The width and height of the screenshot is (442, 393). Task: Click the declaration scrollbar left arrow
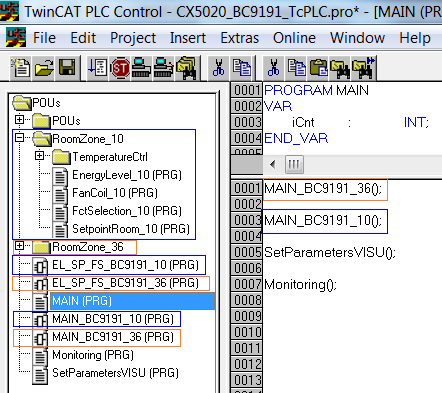click(x=273, y=164)
